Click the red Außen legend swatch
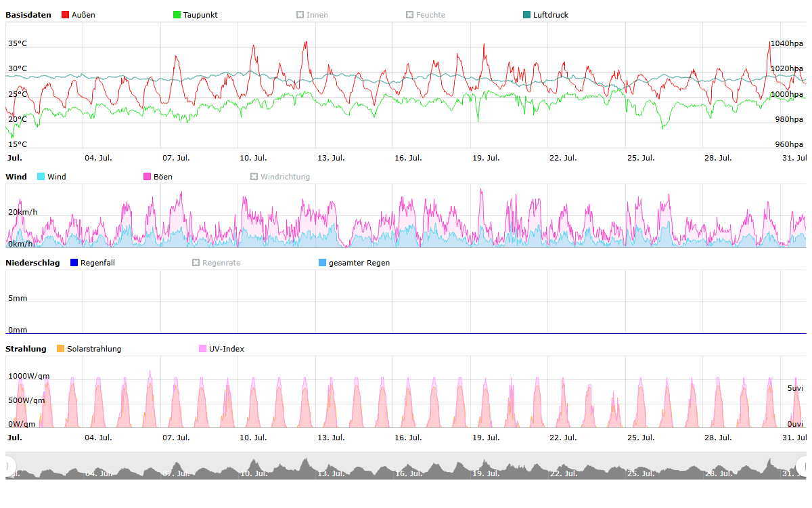 [x=66, y=15]
